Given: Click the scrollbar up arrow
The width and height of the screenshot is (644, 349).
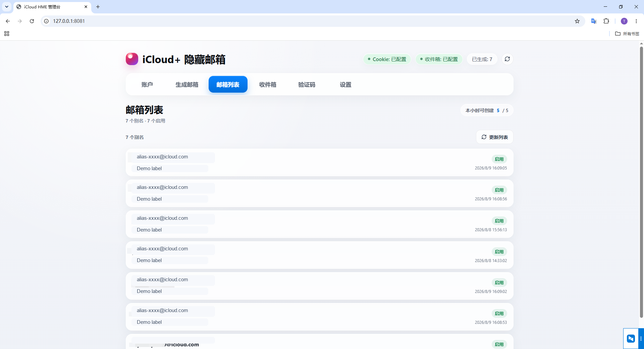Looking at the screenshot, I should (x=641, y=43).
